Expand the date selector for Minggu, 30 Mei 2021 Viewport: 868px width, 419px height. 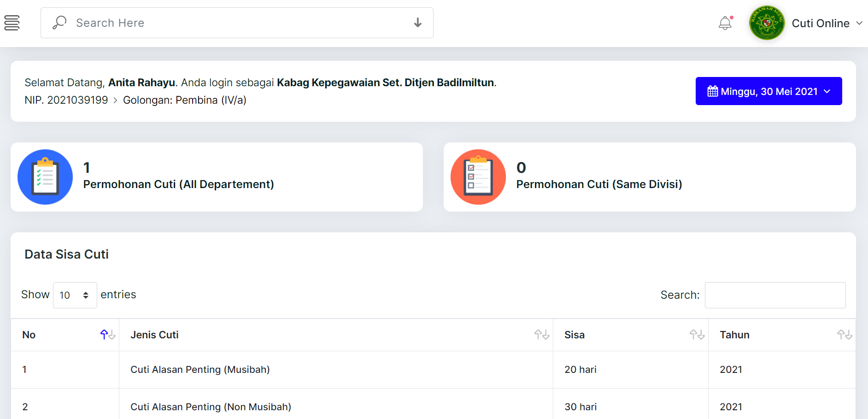coord(828,91)
